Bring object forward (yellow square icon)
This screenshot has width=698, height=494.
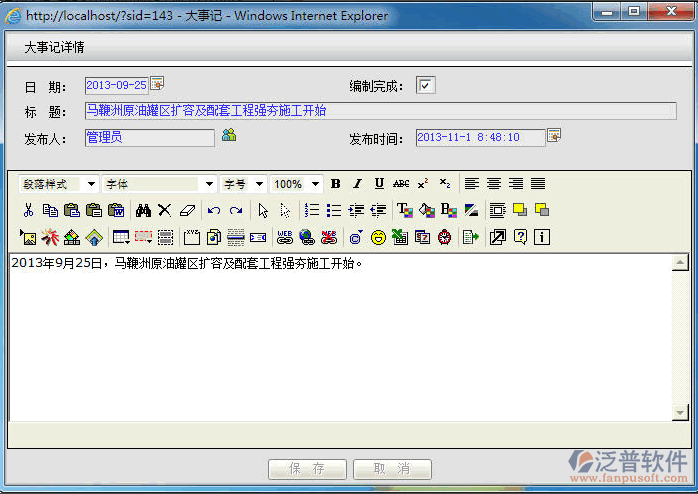519,210
